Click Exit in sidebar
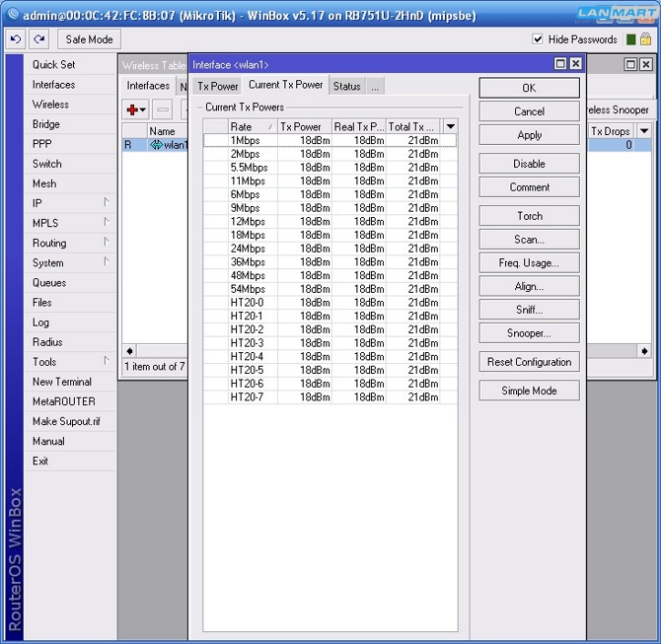The height and width of the screenshot is (644, 661). 70,461
